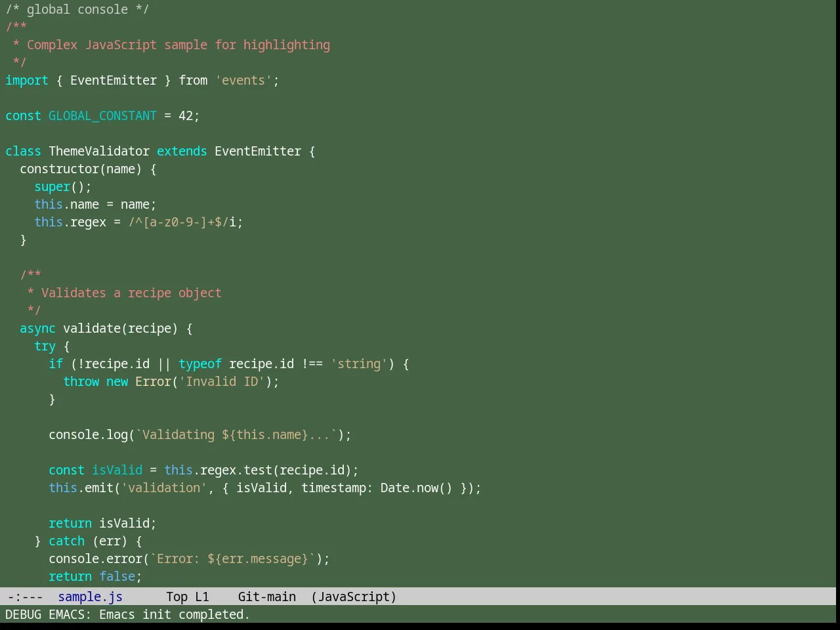The height and width of the screenshot is (630, 840).
Task: Click the 'isValid' variable in const declaration
Action: [x=117, y=470]
